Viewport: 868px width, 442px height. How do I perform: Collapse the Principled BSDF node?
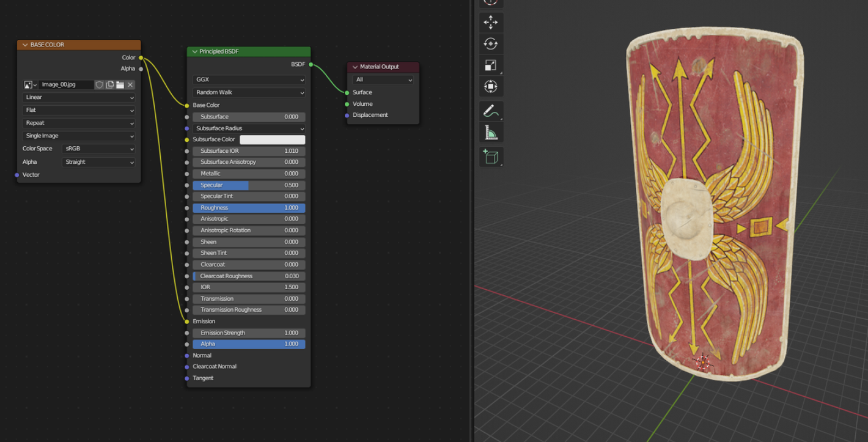194,52
